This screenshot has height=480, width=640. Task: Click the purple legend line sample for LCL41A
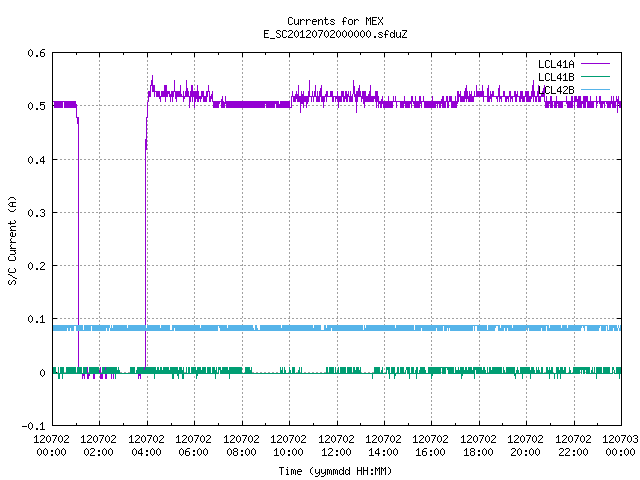pyautogui.click(x=595, y=64)
